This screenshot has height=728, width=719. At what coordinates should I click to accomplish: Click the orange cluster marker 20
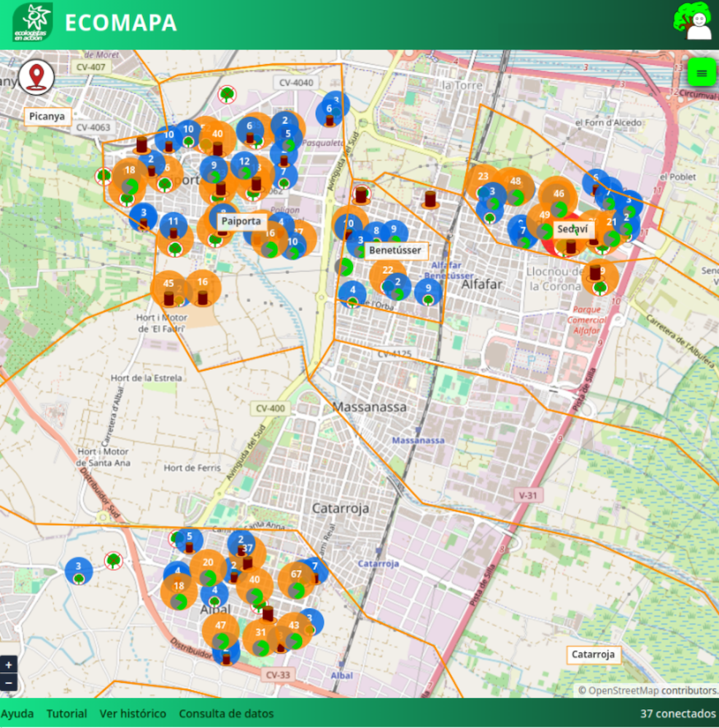click(208, 568)
